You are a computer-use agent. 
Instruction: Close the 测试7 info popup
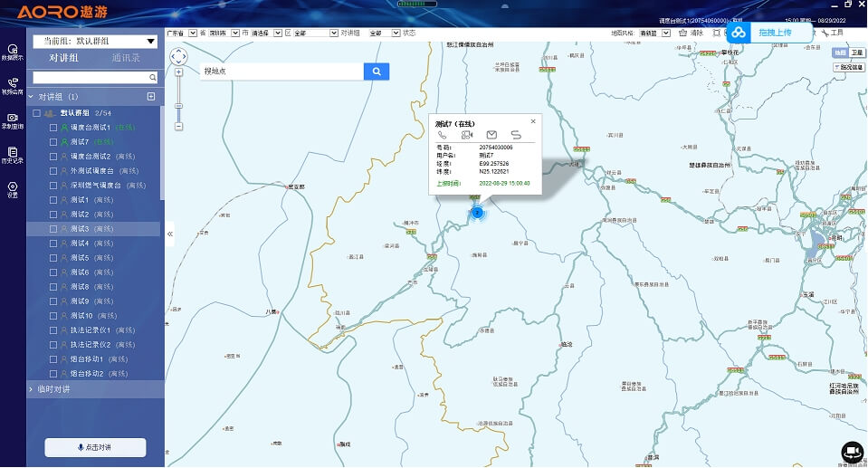pos(533,121)
